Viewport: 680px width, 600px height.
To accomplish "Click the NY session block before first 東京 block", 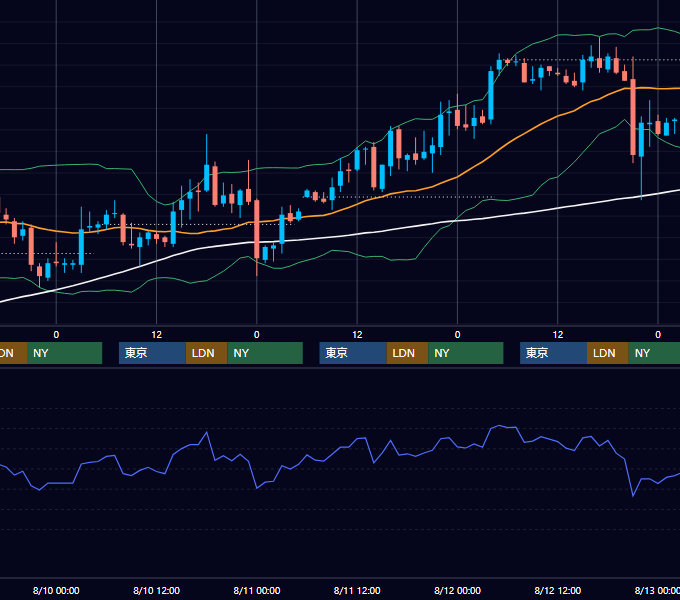I will tap(64, 353).
